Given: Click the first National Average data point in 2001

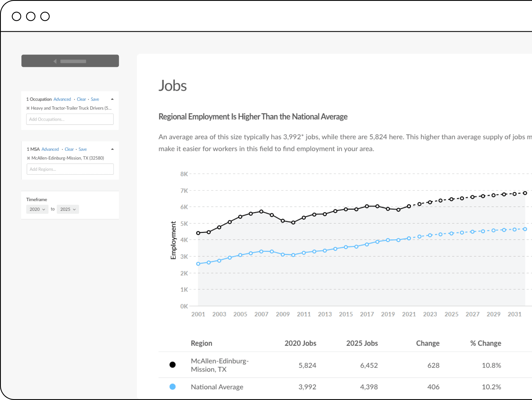Looking at the screenshot, I should click(x=198, y=264).
